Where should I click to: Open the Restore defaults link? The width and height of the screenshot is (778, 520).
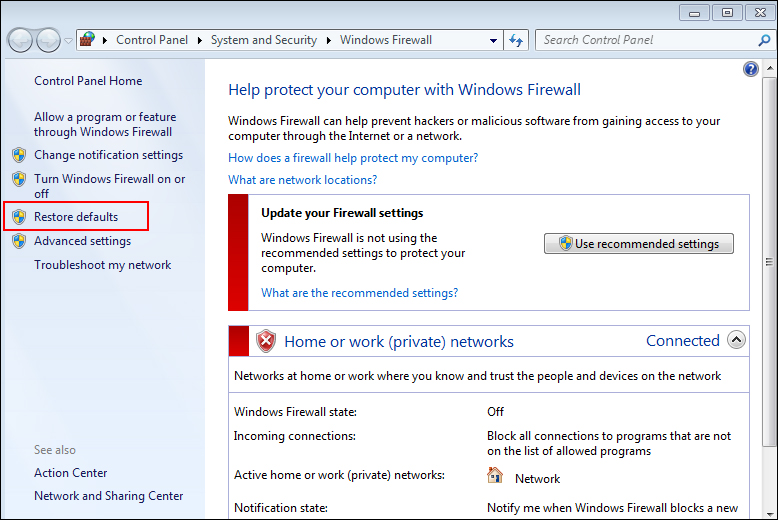pos(76,217)
